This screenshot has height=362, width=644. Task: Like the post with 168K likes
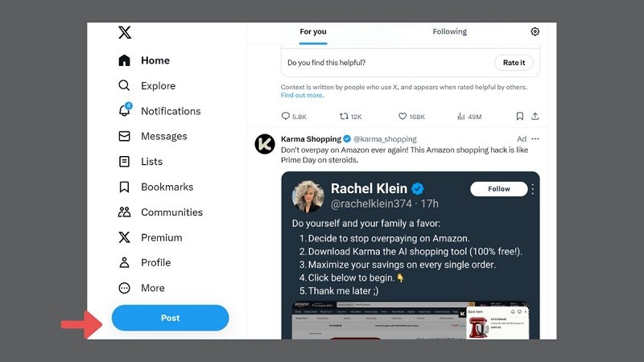coord(402,117)
